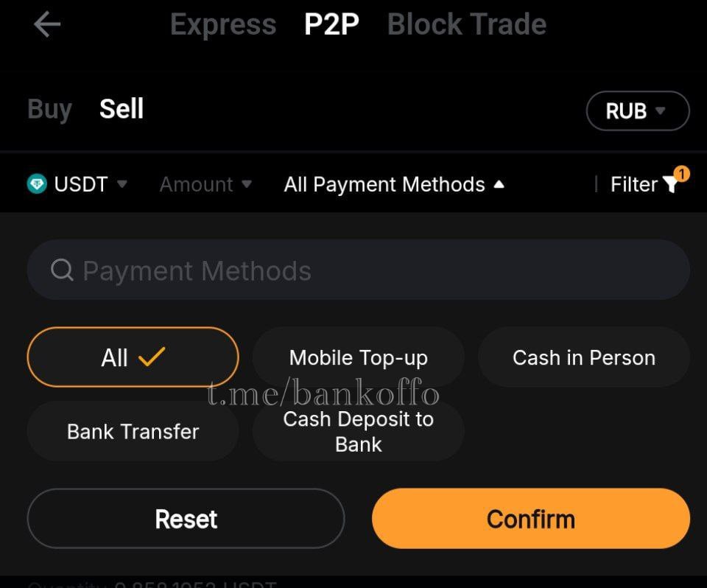
Task: Switch to the Buy tab
Action: click(x=49, y=109)
